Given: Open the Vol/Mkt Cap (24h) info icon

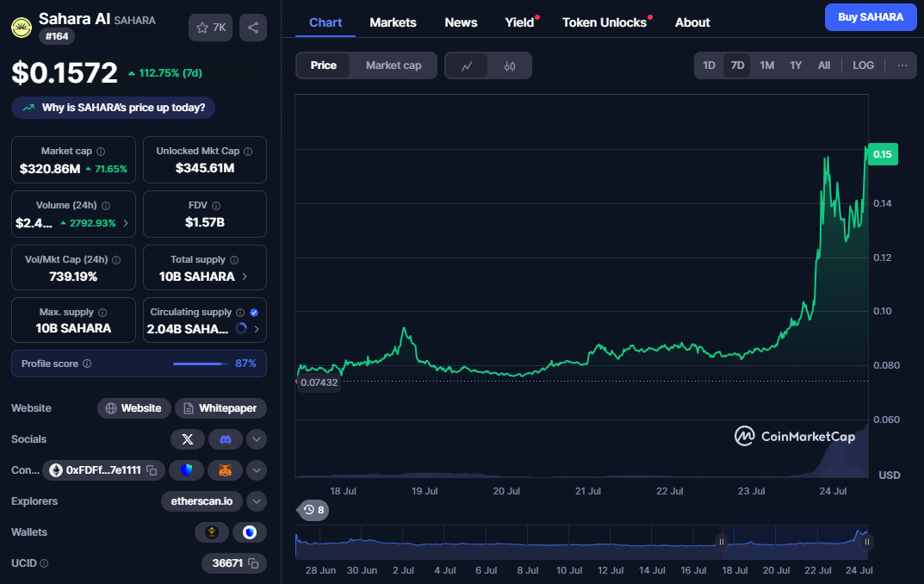Looking at the screenshot, I should [x=116, y=260].
